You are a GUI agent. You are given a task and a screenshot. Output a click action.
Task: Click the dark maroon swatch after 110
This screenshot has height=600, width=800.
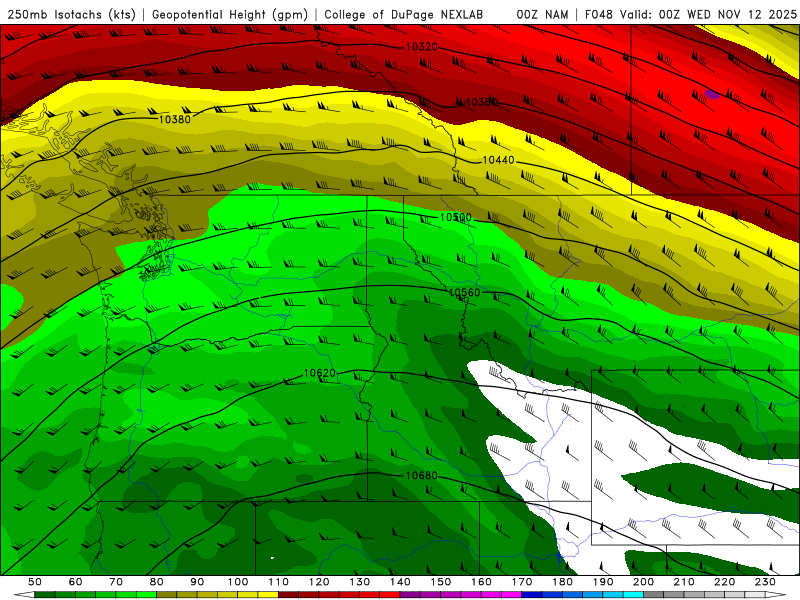click(x=288, y=594)
